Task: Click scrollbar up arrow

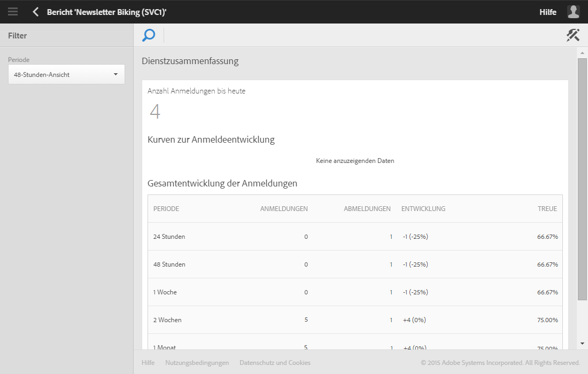Action: tap(582, 53)
